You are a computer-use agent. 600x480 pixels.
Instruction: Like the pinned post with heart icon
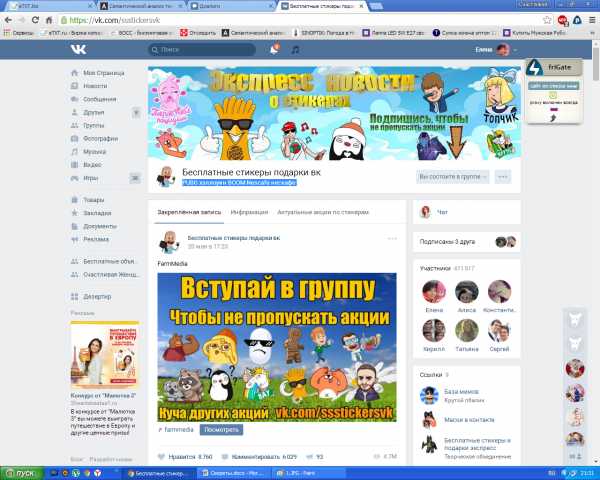pos(161,456)
